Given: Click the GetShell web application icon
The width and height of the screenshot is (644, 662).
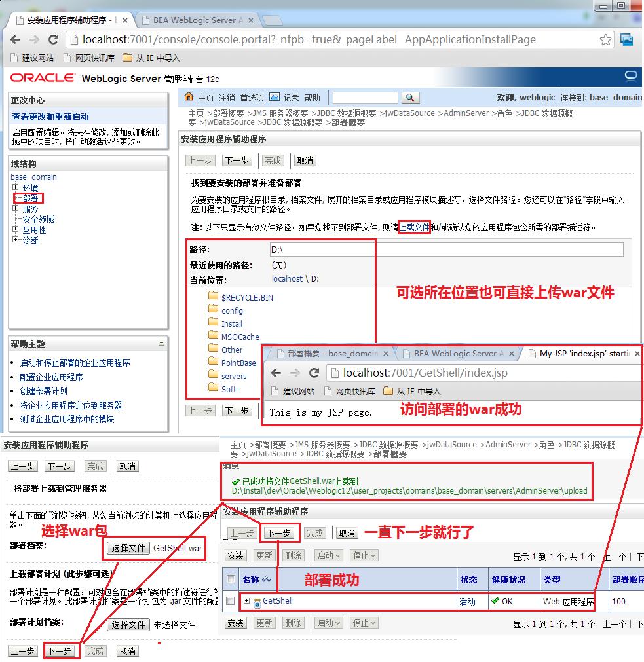Looking at the screenshot, I should point(257,603).
